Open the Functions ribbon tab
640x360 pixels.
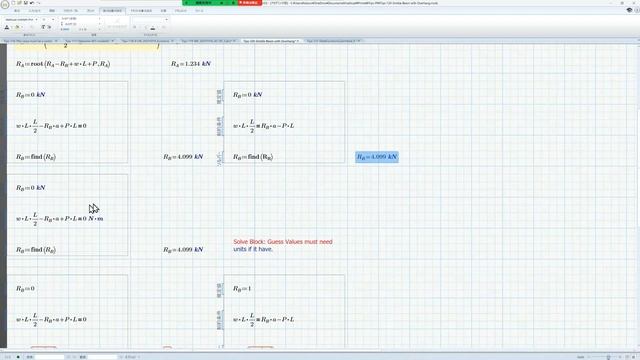pos(52,11)
